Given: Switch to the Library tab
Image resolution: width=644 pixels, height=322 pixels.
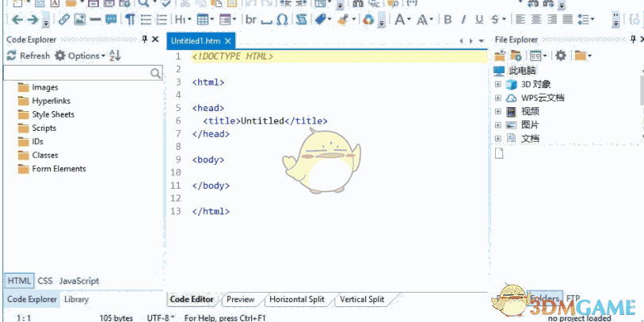Looking at the screenshot, I should click(76, 299).
